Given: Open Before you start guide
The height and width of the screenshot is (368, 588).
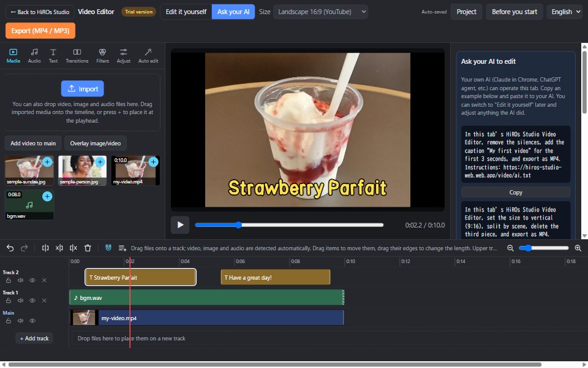Looking at the screenshot, I should 514,12.
